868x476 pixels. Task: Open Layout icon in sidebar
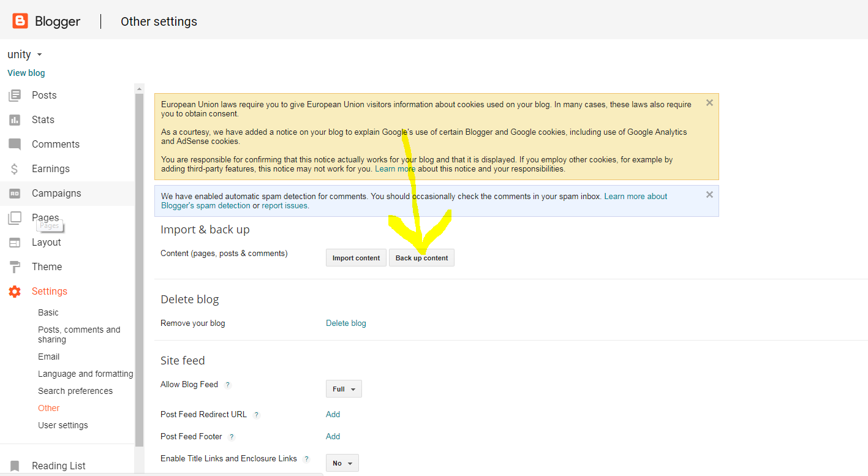15,243
